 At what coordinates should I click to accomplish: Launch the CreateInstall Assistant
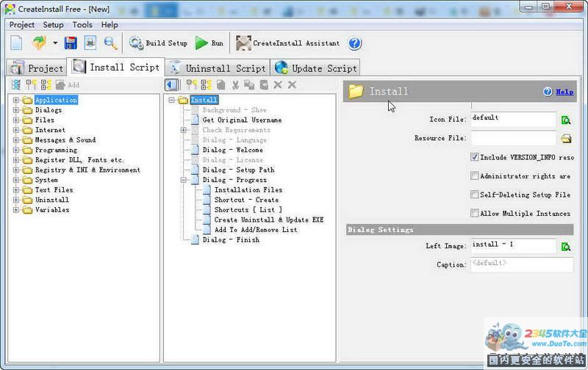[x=288, y=43]
